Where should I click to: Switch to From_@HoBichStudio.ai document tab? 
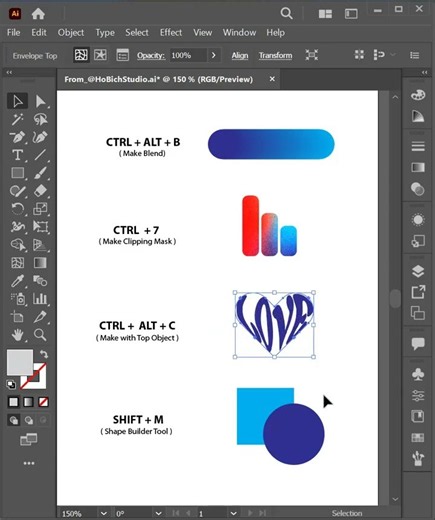pos(159,79)
